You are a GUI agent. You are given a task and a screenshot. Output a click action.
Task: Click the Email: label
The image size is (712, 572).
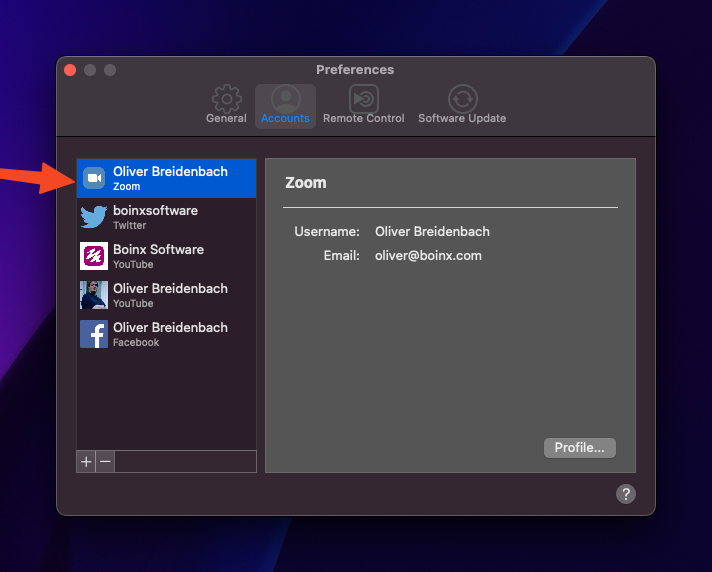[x=341, y=256]
